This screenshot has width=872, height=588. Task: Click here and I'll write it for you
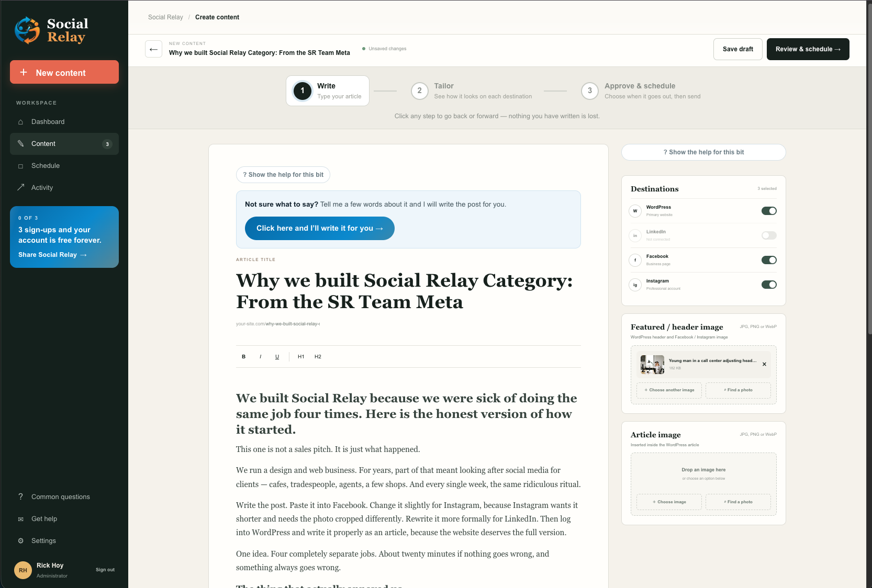click(x=320, y=229)
